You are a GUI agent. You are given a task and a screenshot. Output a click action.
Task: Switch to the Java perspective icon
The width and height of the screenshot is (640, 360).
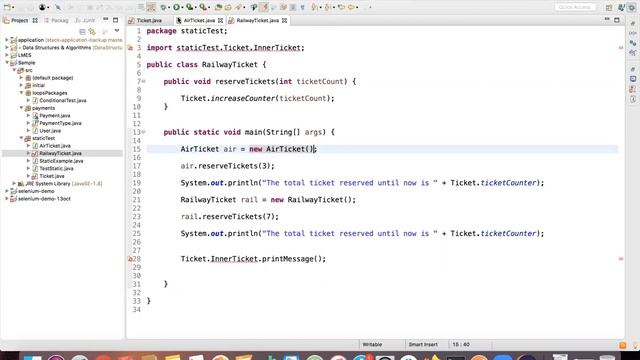tap(622, 7)
